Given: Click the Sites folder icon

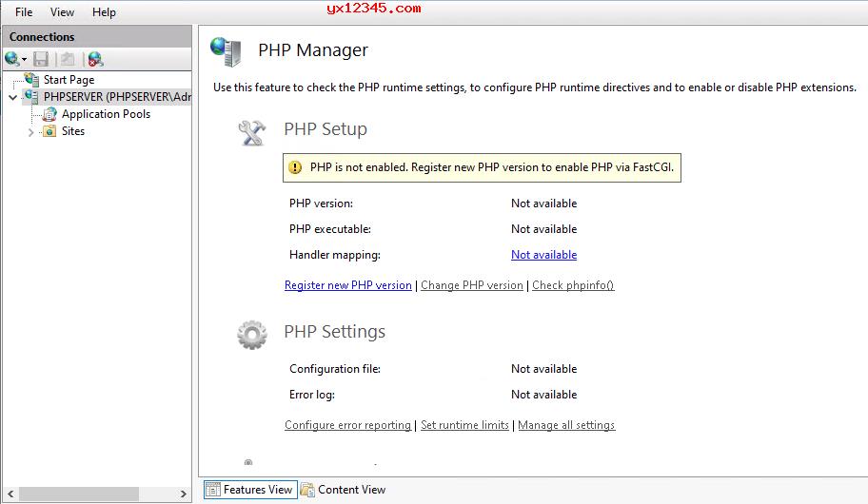Looking at the screenshot, I should [x=49, y=131].
